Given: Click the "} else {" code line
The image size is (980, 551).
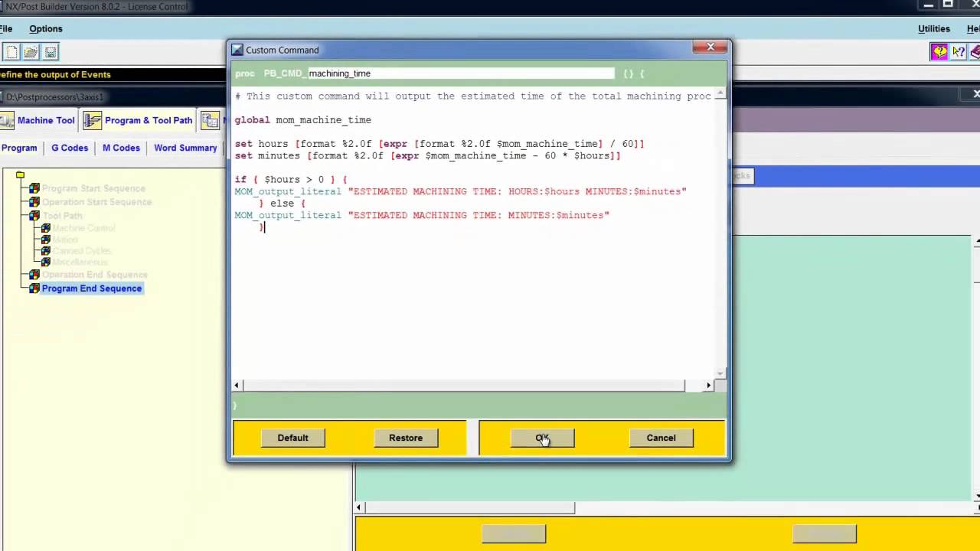Looking at the screenshot, I should point(282,204).
